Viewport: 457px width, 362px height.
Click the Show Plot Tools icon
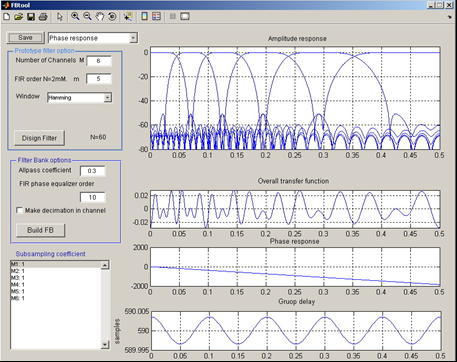coord(185,16)
